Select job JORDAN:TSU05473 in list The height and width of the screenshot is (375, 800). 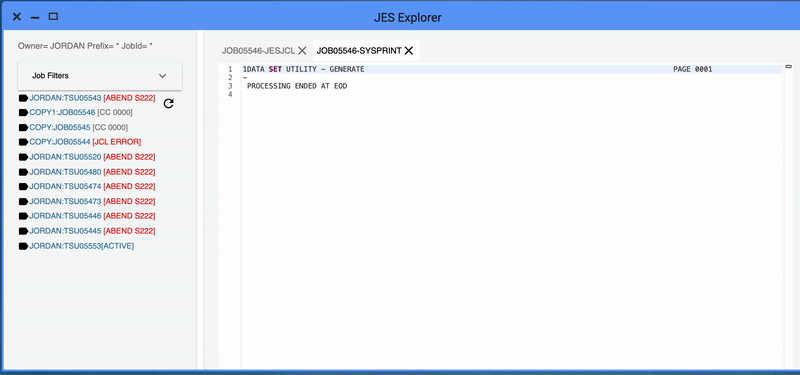pos(92,202)
